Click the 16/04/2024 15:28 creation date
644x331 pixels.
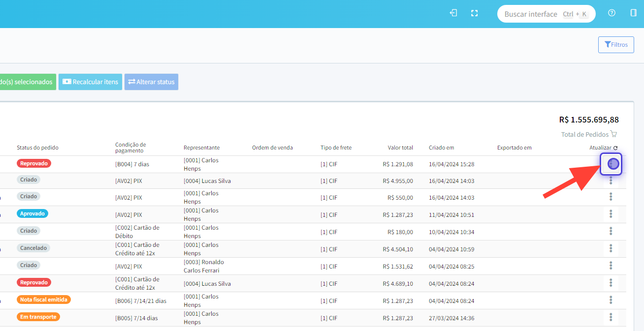pos(451,164)
